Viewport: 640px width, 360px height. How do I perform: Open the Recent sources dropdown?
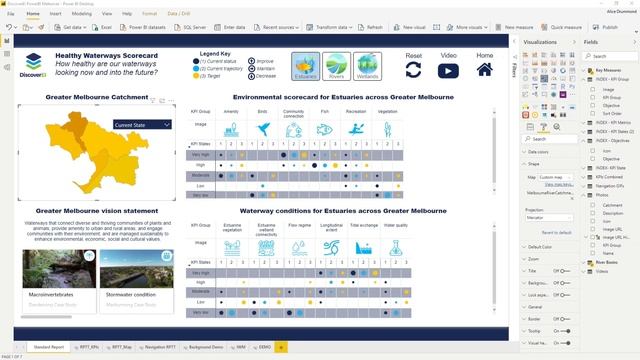(x=276, y=27)
